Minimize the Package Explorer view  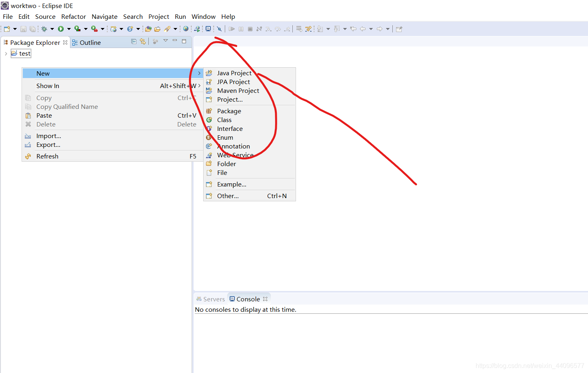point(175,41)
